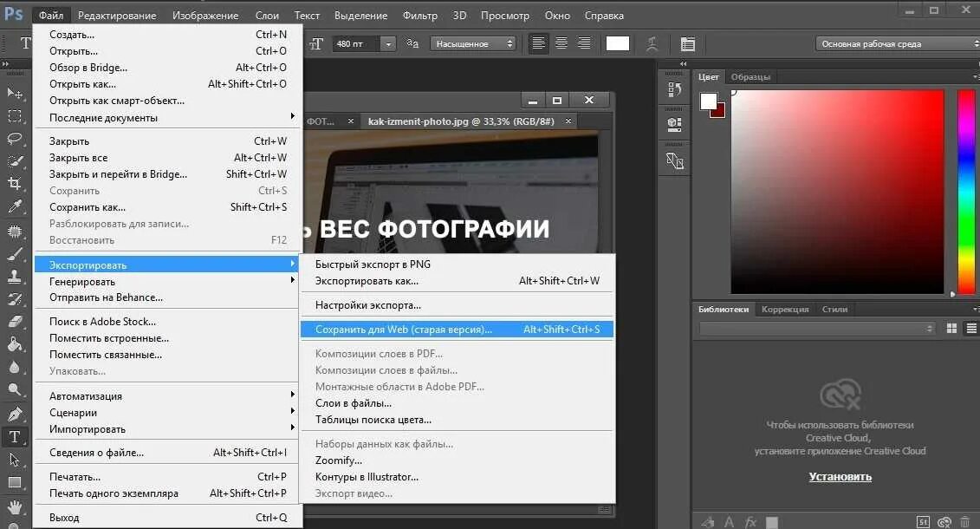980x529 pixels.
Task: Choose Сохранить как... in File menu
Action: [167, 207]
